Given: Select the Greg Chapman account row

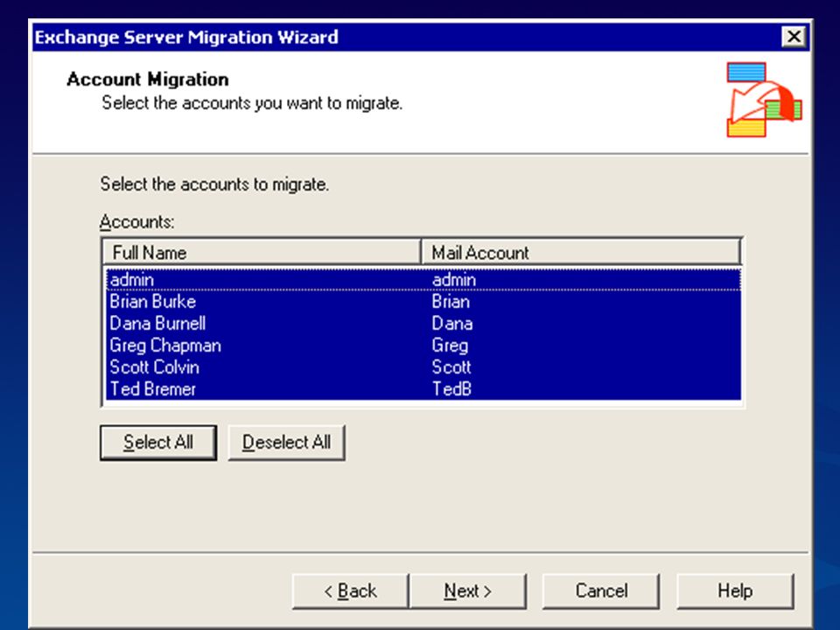Looking at the screenshot, I should [x=423, y=346].
